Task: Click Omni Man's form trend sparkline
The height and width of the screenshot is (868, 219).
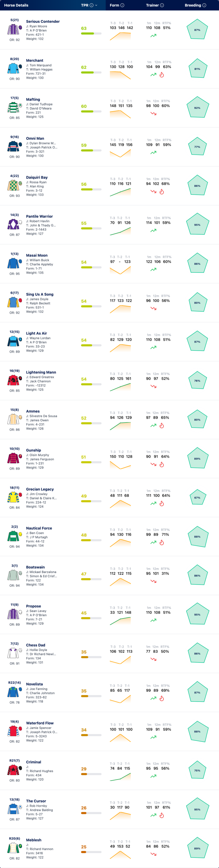Action: tap(120, 153)
